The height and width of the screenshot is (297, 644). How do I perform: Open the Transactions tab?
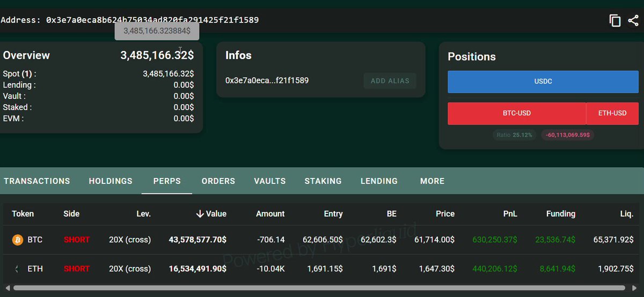tap(37, 181)
